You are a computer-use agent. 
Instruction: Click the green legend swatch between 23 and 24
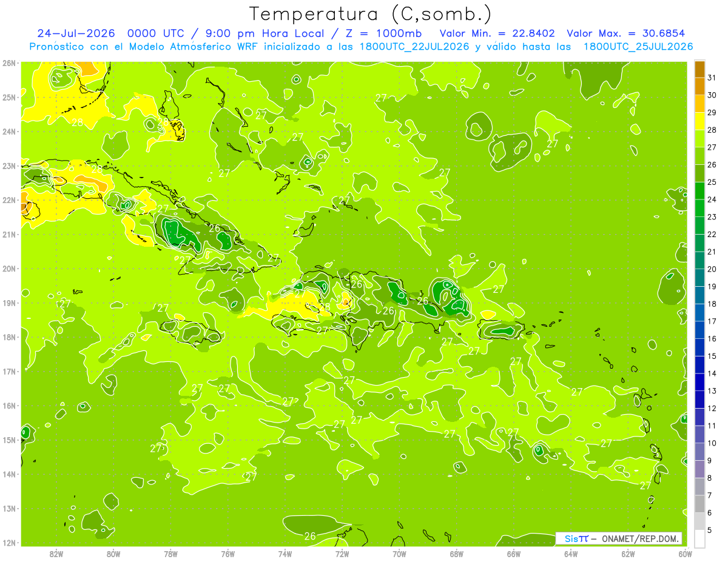click(699, 209)
